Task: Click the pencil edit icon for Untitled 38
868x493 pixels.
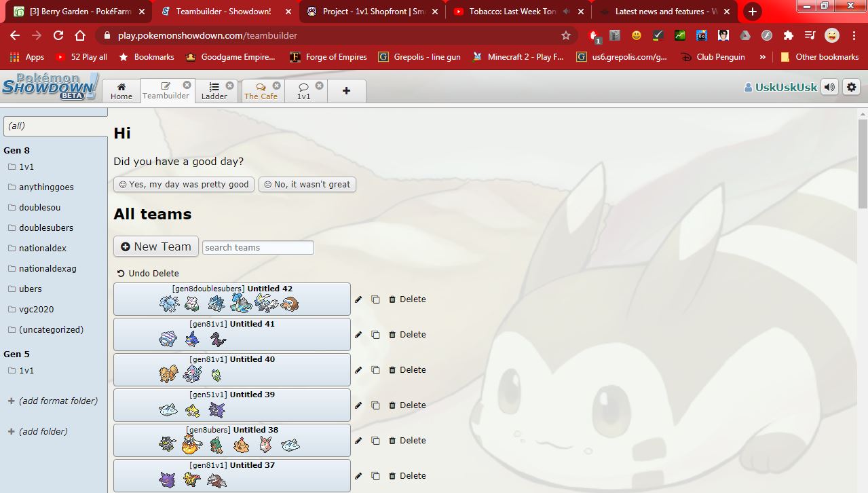Action: pos(358,441)
